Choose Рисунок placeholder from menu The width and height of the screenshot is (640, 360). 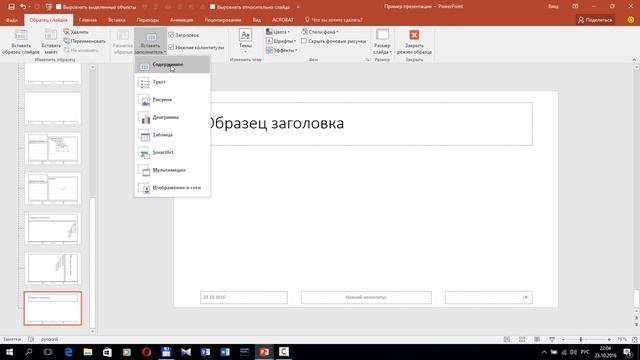point(172,100)
